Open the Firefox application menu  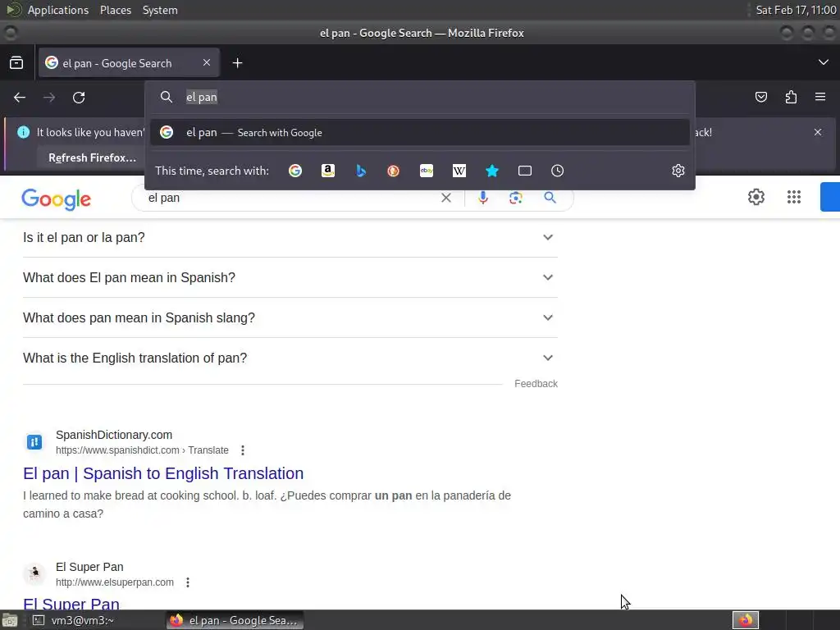pos(820,97)
